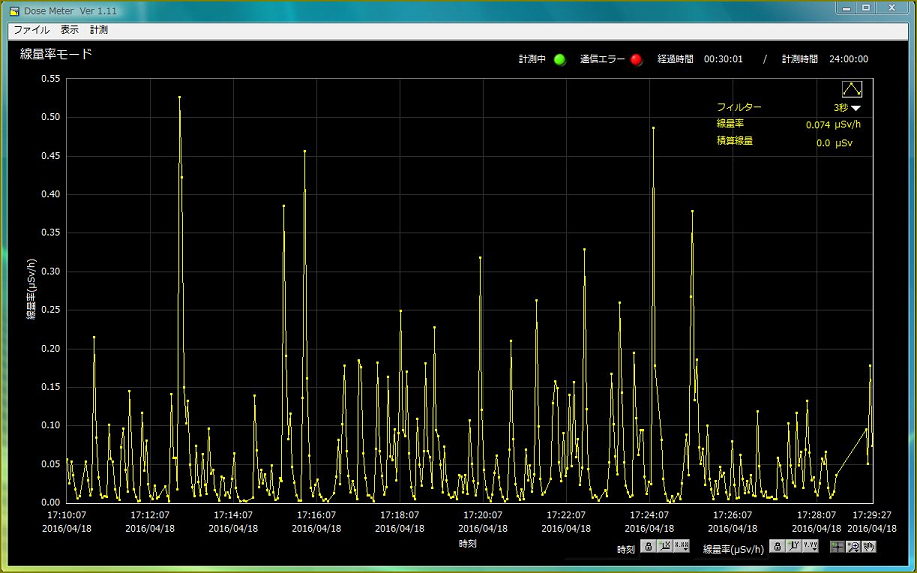This screenshot has height=573, width=917.
Task: Click the green 計測中 indicator light
Action: tap(560, 59)
